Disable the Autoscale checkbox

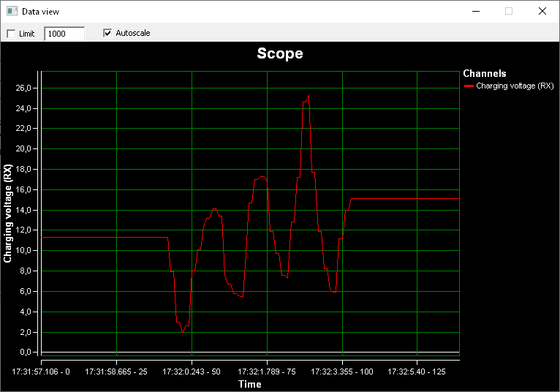click(107, 33)
